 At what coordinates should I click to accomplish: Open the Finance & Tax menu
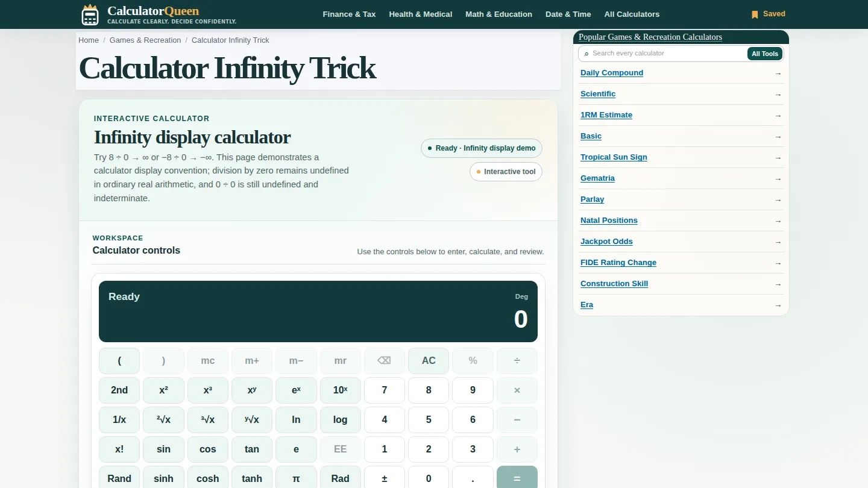349,14
